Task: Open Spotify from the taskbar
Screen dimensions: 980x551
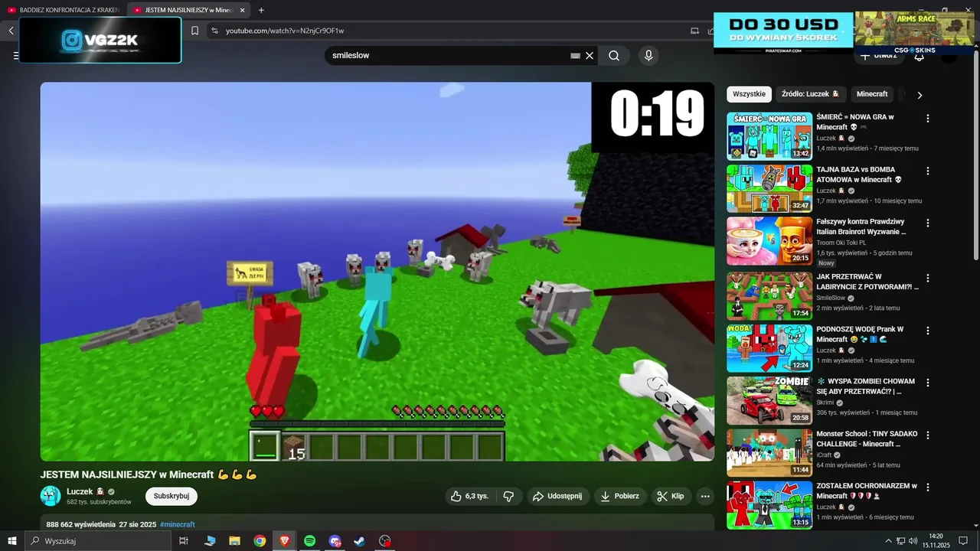Action: click(x=309, y=541)
